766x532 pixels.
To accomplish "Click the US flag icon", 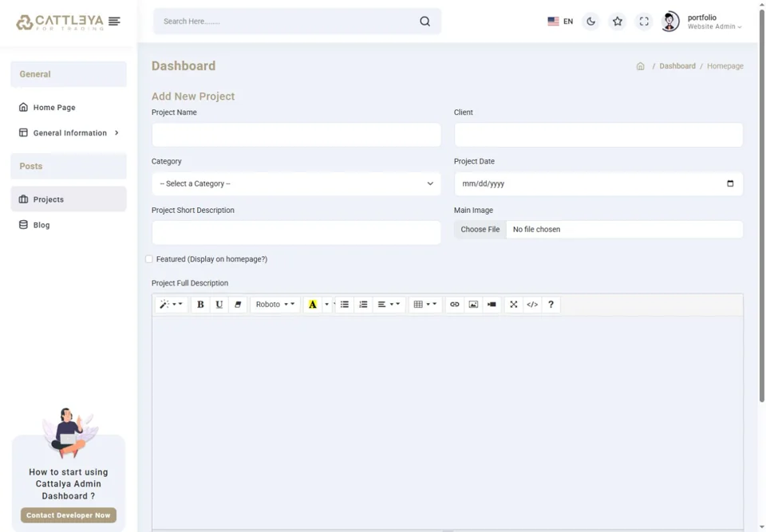I will pyautogui.click(x=553, y=21).
